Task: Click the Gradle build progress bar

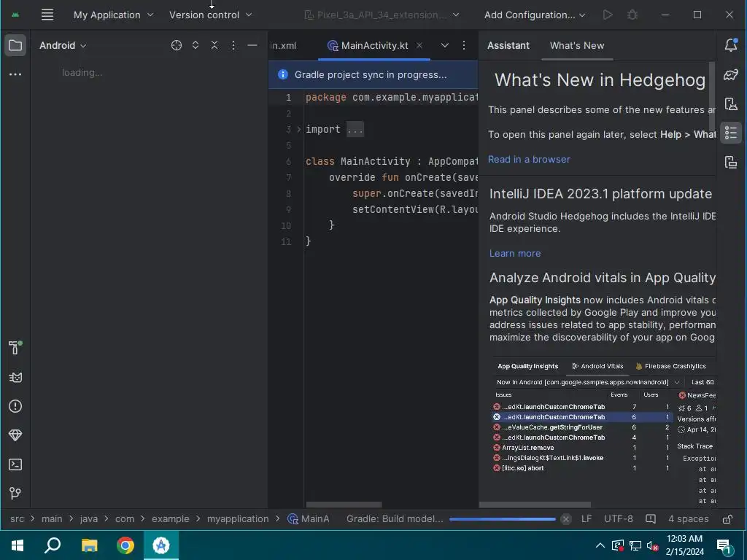Action: pos(503,519)
